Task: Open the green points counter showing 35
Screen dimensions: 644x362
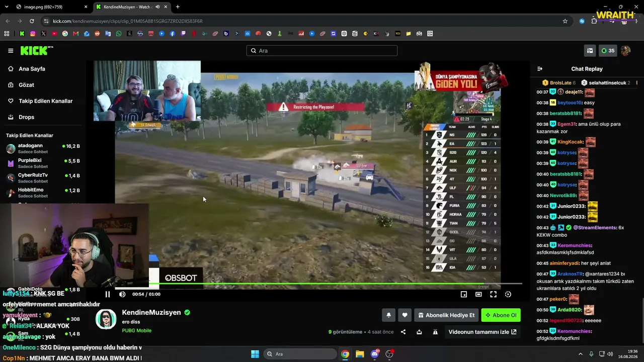Action: tap(608, 51)
